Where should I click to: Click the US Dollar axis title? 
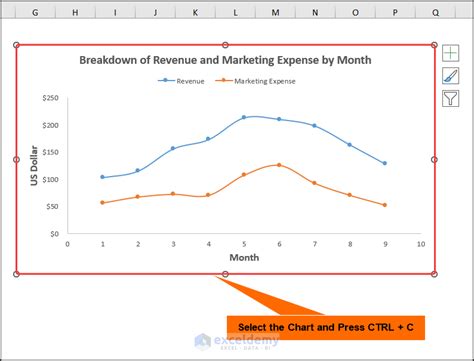coord(34,166)
